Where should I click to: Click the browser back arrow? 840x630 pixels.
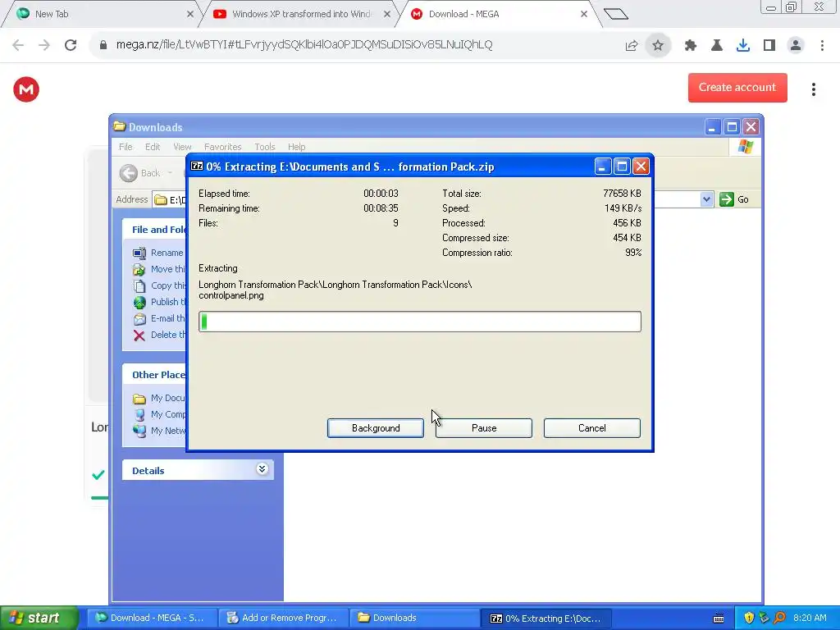(x=18, y=45)
